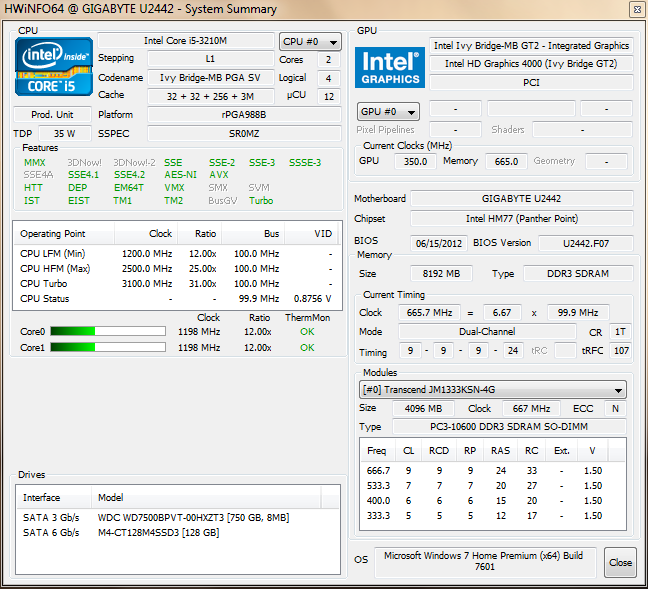Click the module Size 4096 MB field
This screenshot has width=648, height=589.
[423, 408]
